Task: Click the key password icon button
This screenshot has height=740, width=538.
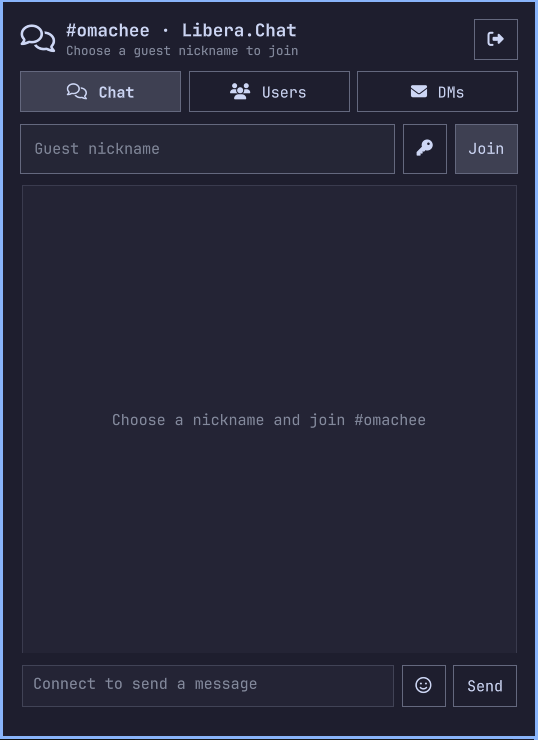Action: coord(425,149)
